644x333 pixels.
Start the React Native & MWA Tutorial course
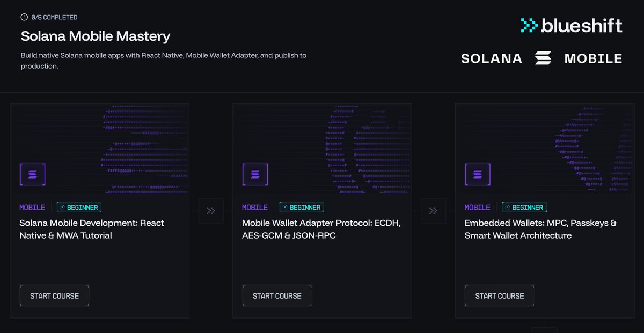click(54, 295)
